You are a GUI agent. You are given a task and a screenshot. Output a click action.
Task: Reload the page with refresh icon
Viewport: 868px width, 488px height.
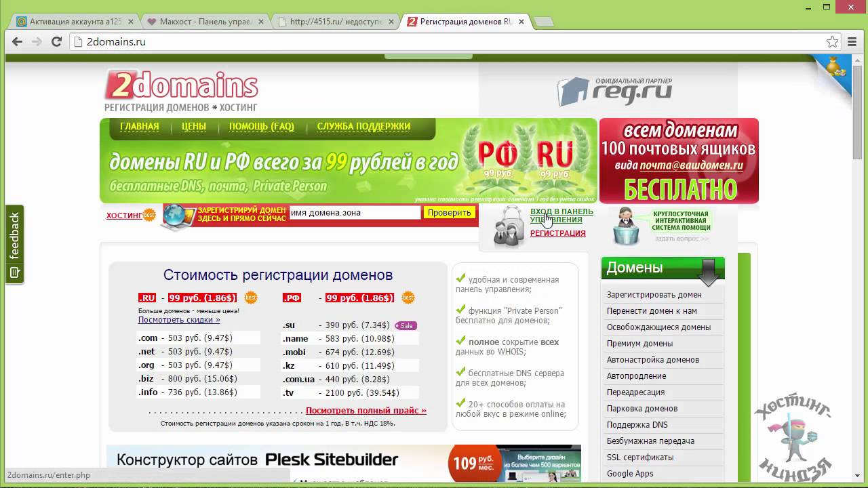[x=58, y=42]
